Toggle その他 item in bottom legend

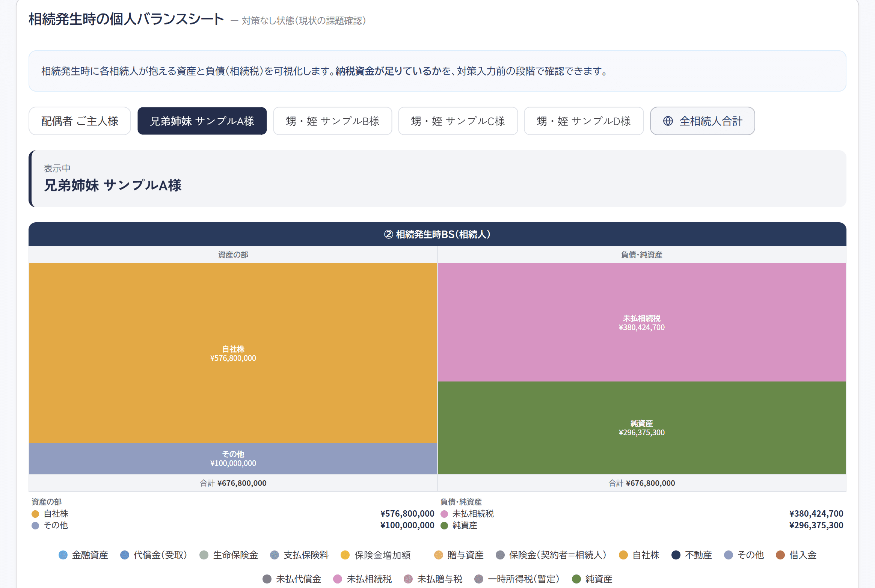(x=744, y=555)
